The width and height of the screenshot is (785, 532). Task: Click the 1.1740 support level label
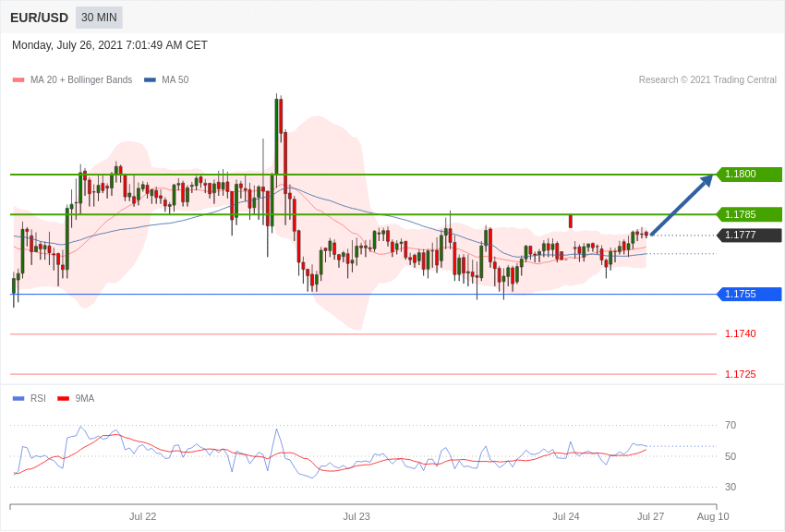coord(741,333)
